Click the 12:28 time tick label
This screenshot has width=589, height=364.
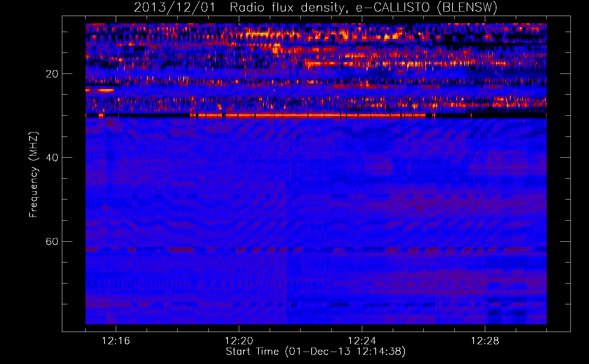[x=485, y=341]
